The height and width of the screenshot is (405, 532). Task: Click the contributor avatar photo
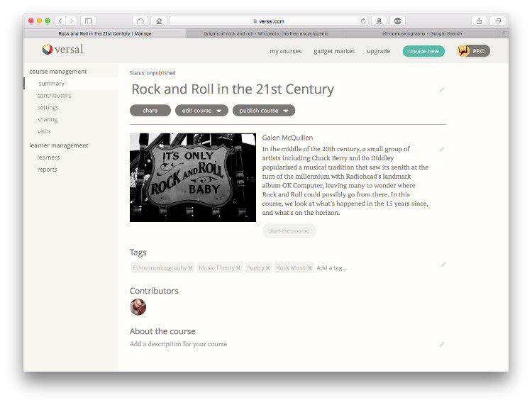click(138, 307)
